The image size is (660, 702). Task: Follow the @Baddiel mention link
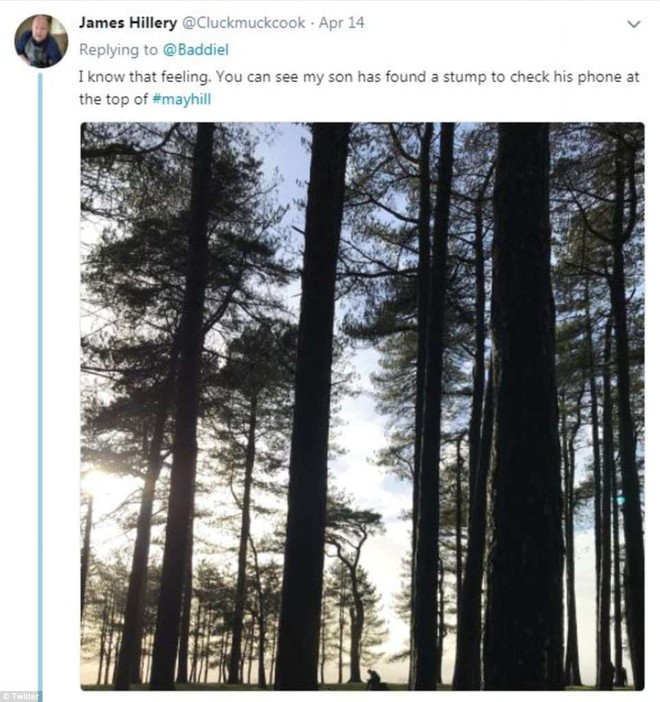196,50
